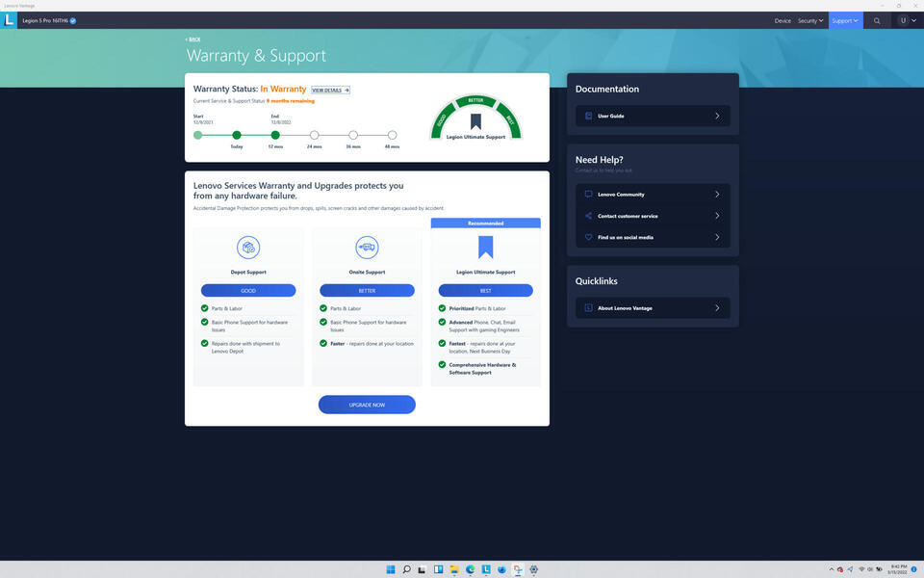Click green check beside Comprehensive Hardware & Software

(442, 364)
